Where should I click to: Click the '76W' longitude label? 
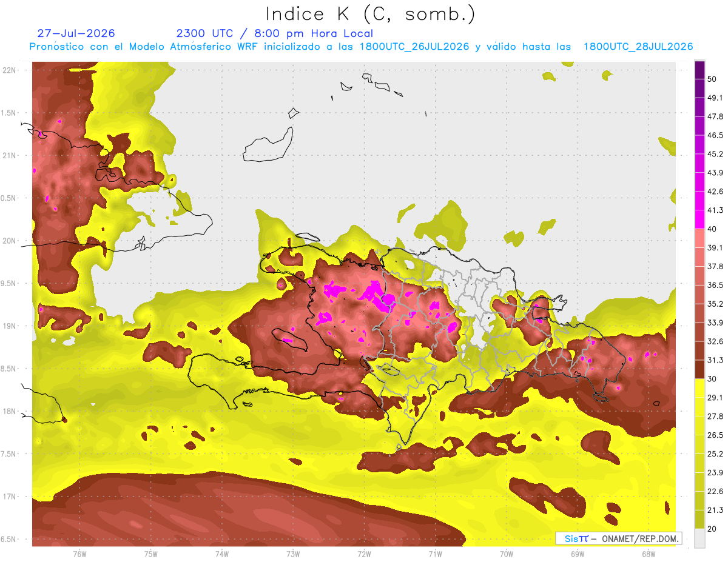79,555
